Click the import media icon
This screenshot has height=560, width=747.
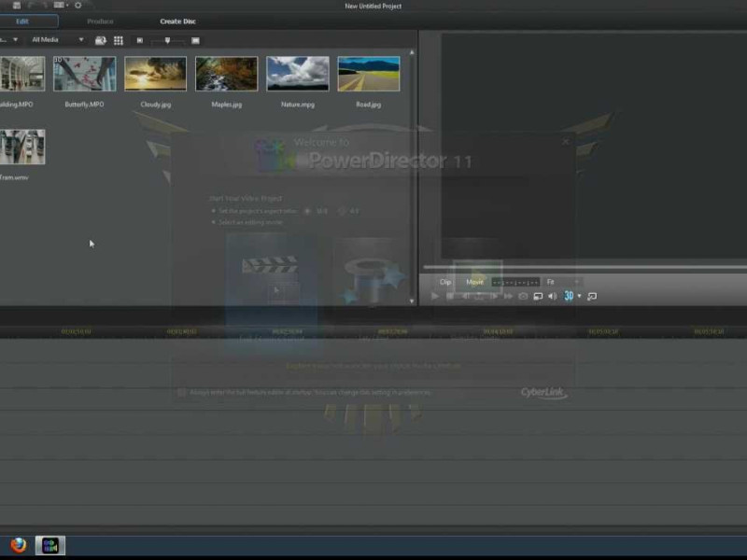tap(101, 40)
